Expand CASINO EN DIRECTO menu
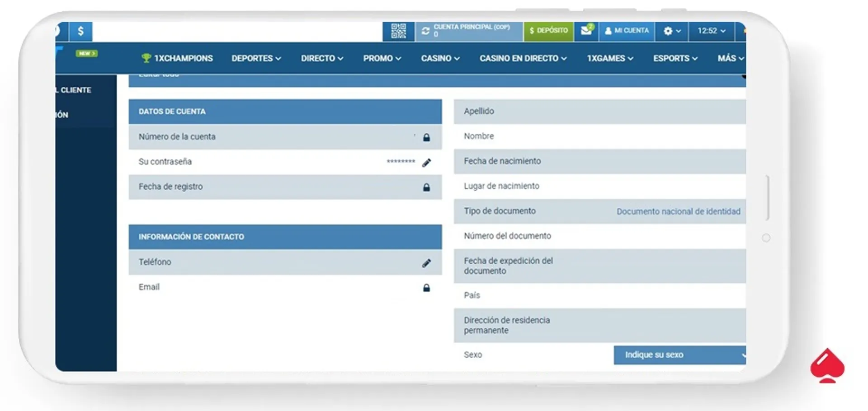Viewport: 868px width, 411px height. pos(523,58)
